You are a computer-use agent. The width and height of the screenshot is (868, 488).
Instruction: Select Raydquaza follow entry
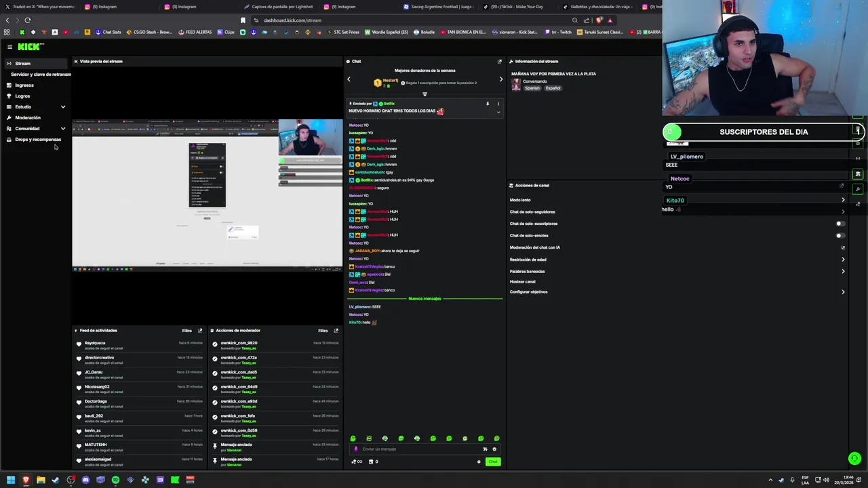click(x=139, y=346)
